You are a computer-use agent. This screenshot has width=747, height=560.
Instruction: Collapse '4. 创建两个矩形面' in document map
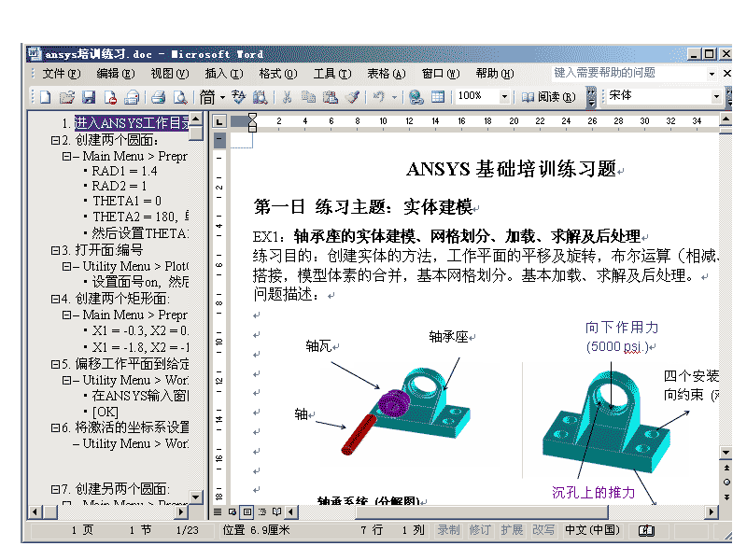55,299
